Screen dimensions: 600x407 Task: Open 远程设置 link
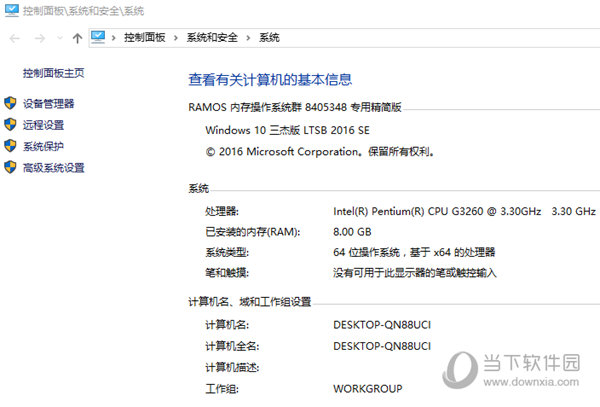point(43,125)
